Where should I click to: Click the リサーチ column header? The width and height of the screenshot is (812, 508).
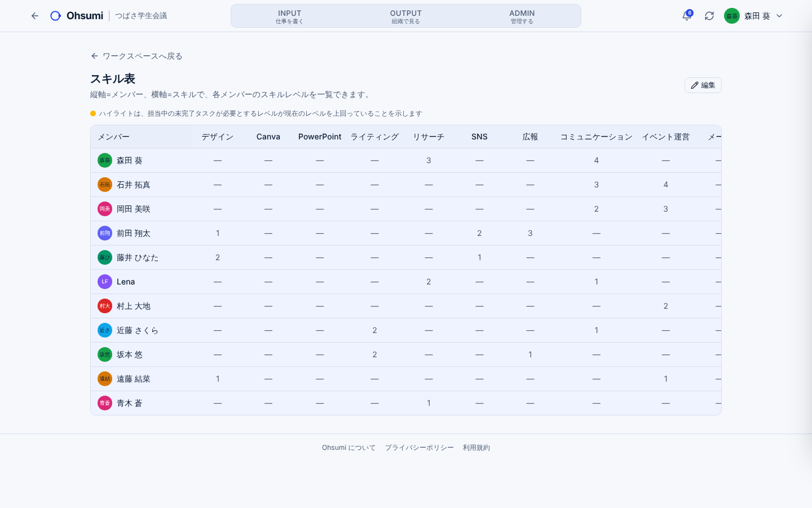coord(429,137)
